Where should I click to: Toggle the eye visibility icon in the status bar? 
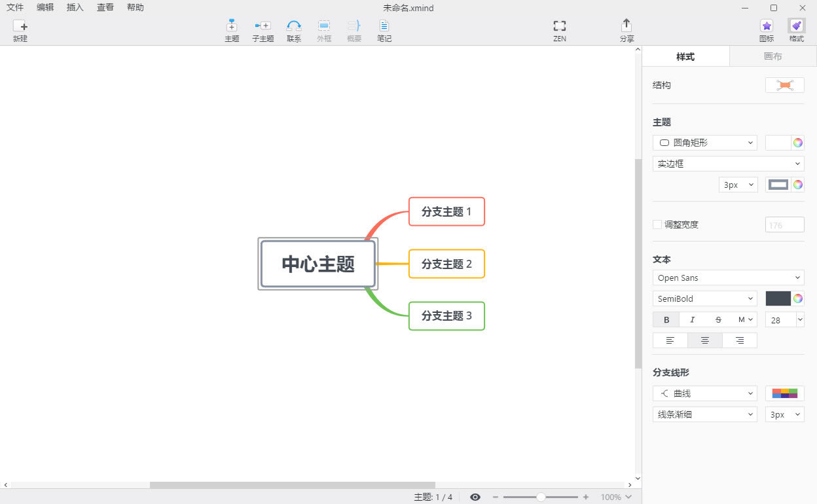[475, 497]
